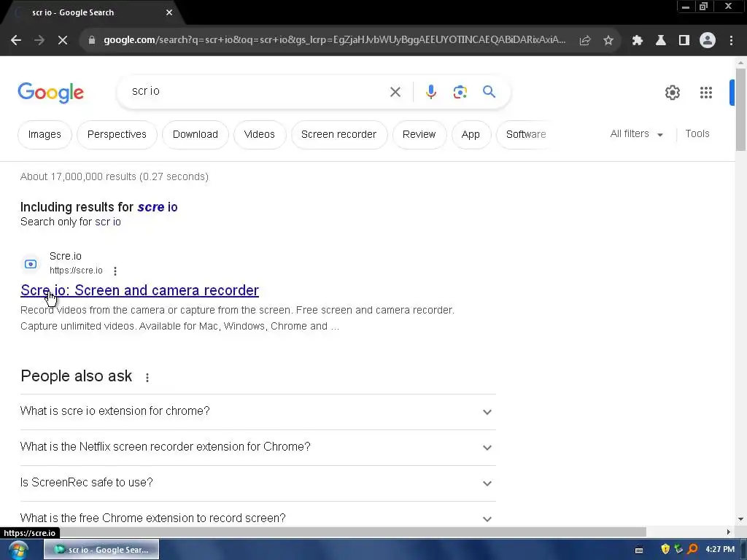Screen dimensions: 747x560
Task: Click the vertical scrollbar thumb
Action: tap(740, 109)
